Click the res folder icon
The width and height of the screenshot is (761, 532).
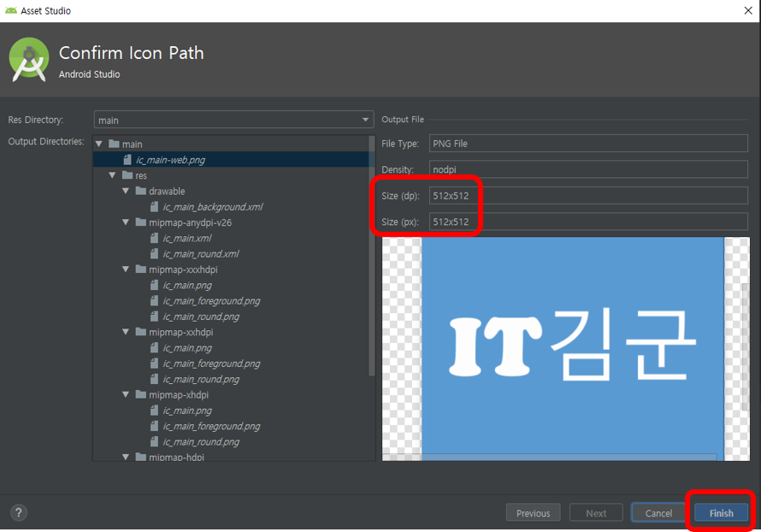[127, 174]
